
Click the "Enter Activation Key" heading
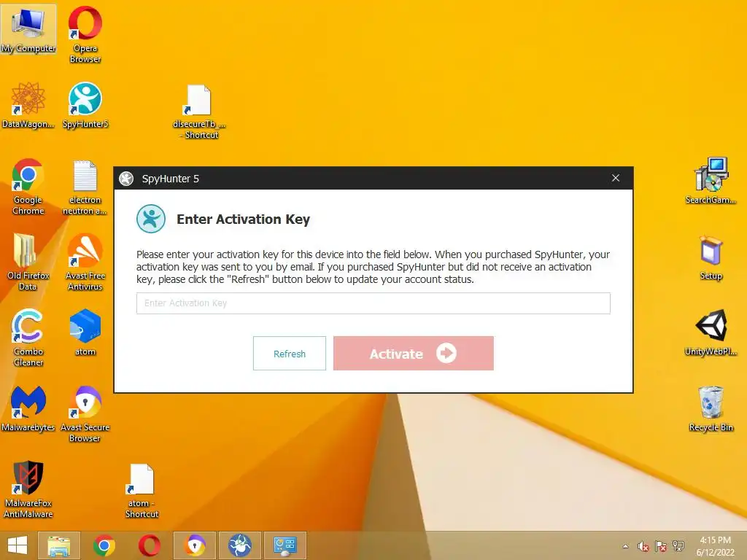click(244, 219)
